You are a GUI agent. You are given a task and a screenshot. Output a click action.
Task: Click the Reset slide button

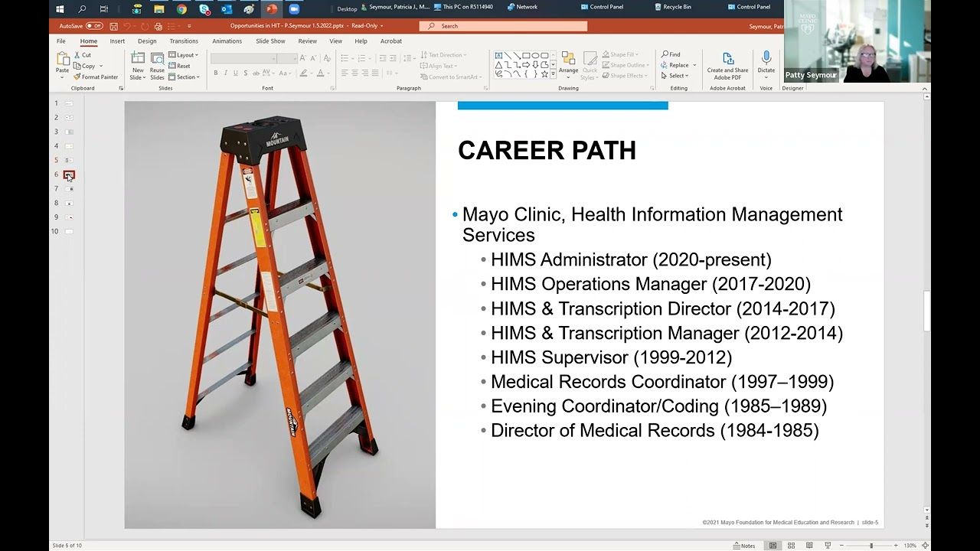click(x=179, y=66)
